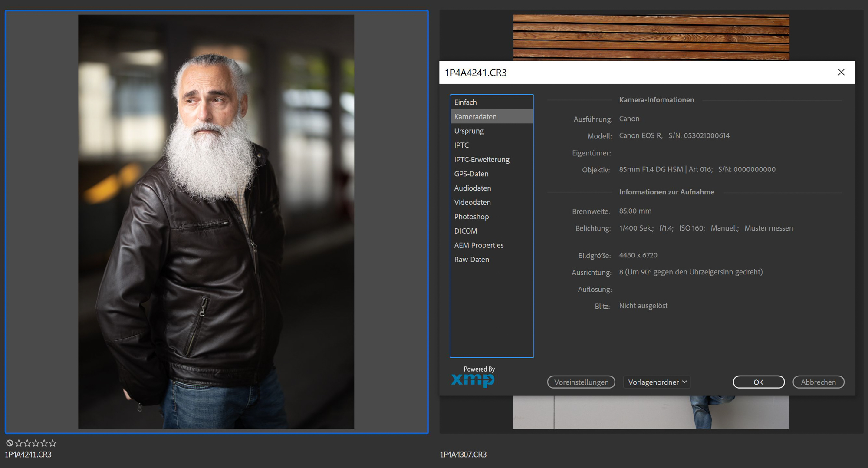Open the Ursprung section
Viewport: 868px width, 468px height.
coord(469,131)
